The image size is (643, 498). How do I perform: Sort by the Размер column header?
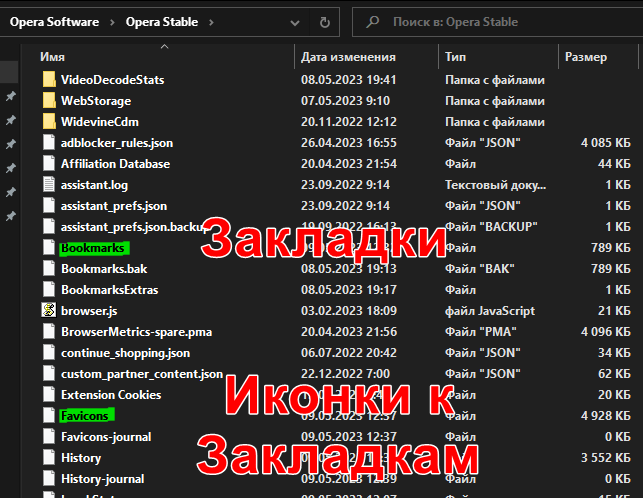(586, 57)
